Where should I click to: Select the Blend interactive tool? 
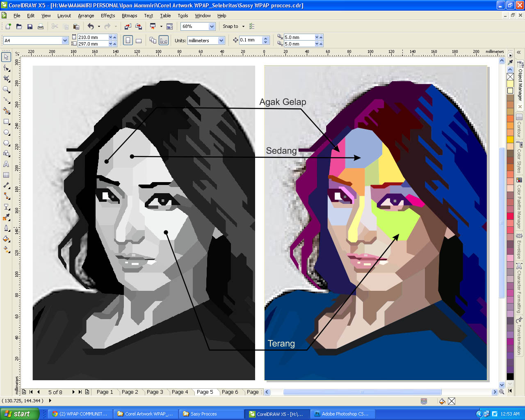(6, 207)
